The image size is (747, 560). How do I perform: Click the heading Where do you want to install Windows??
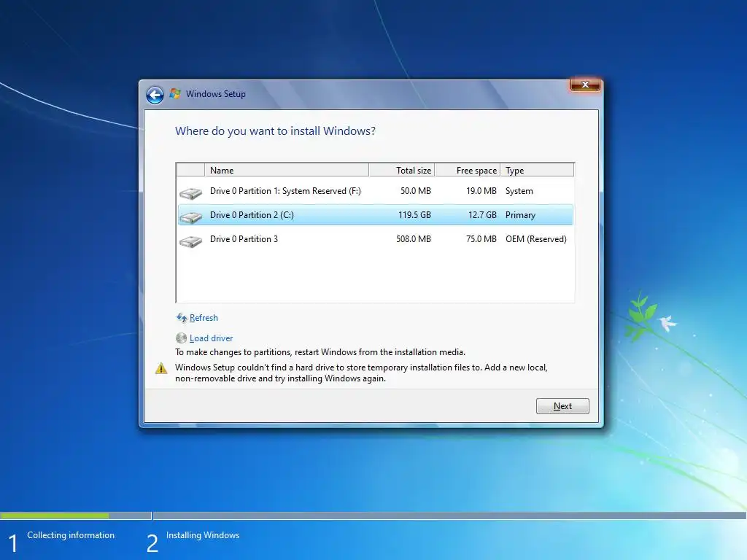(275, 131)
